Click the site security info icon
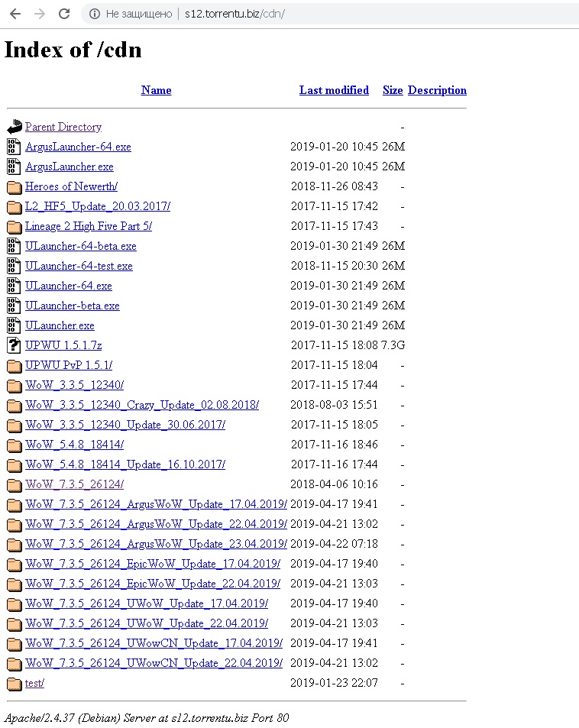The height and width of the screenshot is (728, 579). 94,14
